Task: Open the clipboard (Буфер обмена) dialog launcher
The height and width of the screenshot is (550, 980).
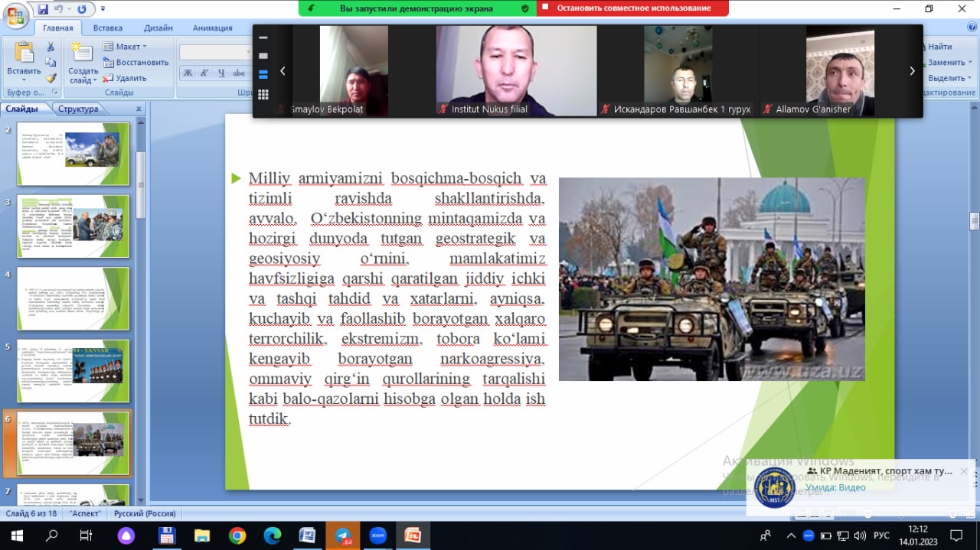Action: pos(56,93)
